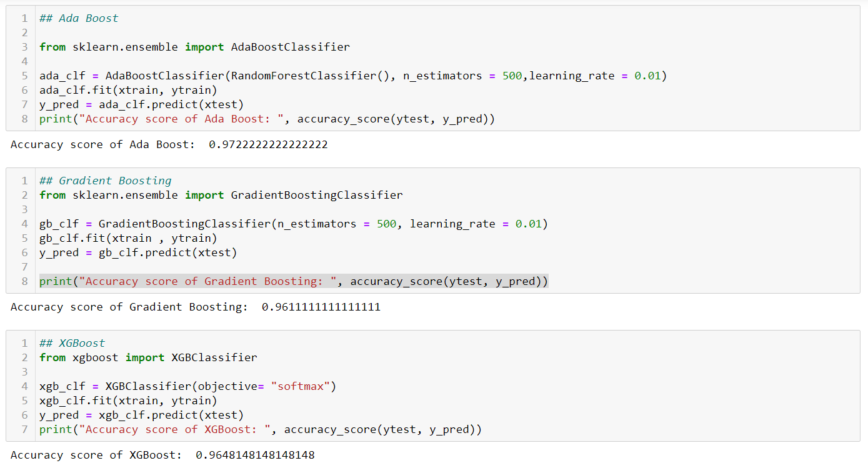Click the XGBoost print statement line
Viewport: 868px width, 463px height.
tap(261, 429)
